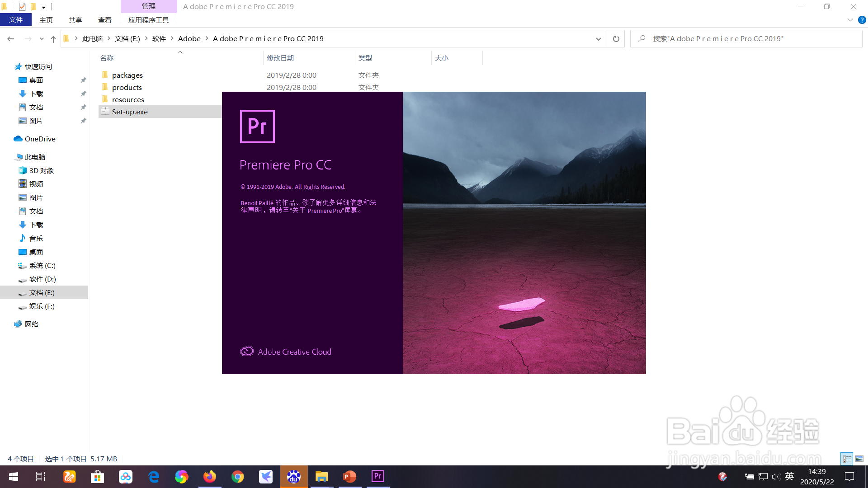The width and height of the screenshot is (868, 488).
Task: Unpin 图片 from Quick Access
Action: tap(83, 121)
